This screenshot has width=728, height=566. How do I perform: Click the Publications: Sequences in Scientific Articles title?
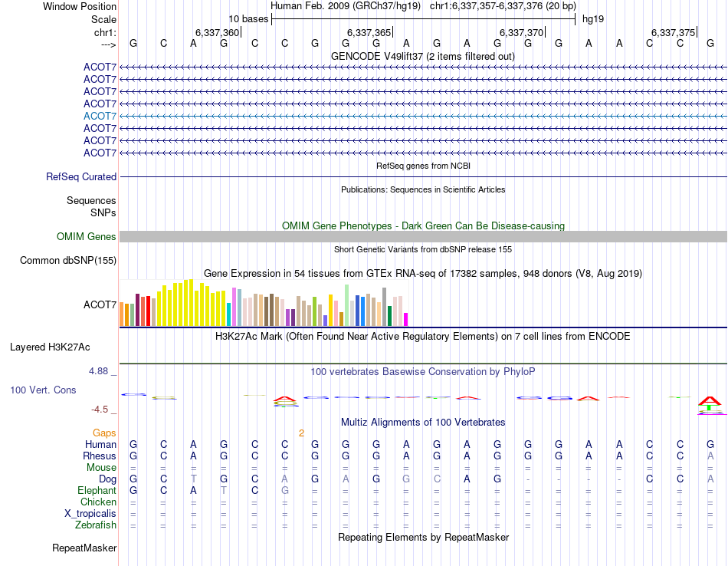(423, 189)
